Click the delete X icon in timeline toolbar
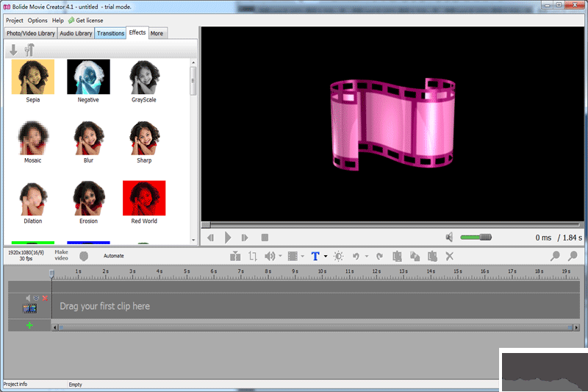The image size is (588, 392). (x=450, y=256)
